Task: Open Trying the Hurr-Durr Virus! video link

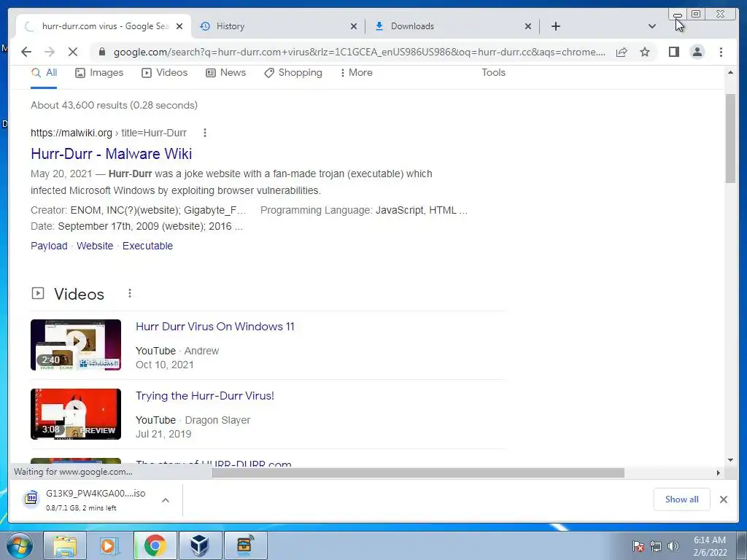Action: click(205, 396)
